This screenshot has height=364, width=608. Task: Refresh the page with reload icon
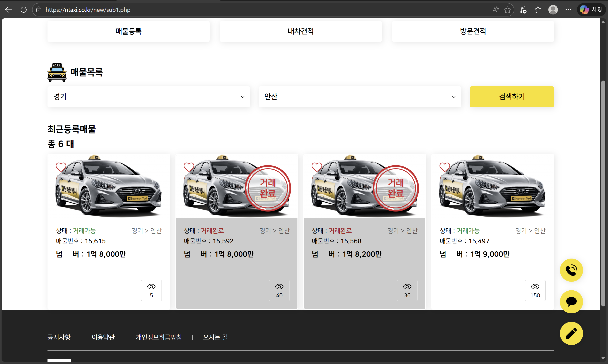tap(24, 10)
